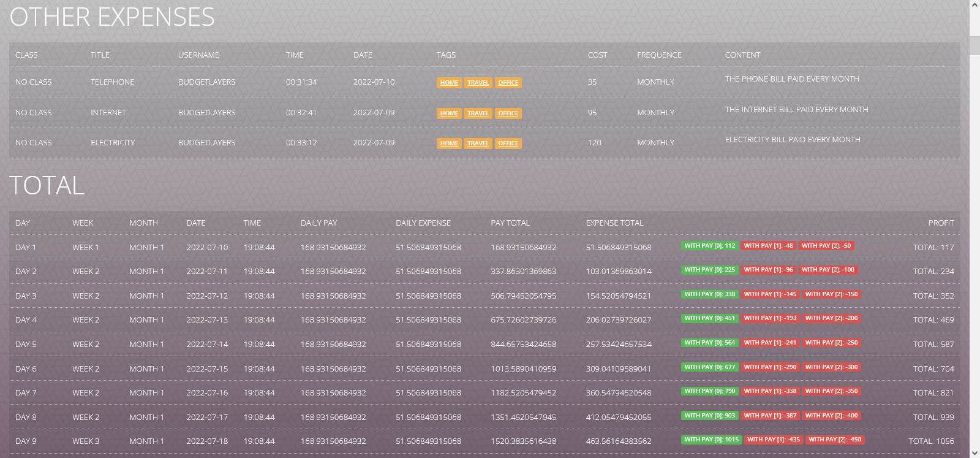This screenshot has height=458, width=980.
Task: Click the 'TOTAL: 1056' profit value
Action: click(931, 441)
